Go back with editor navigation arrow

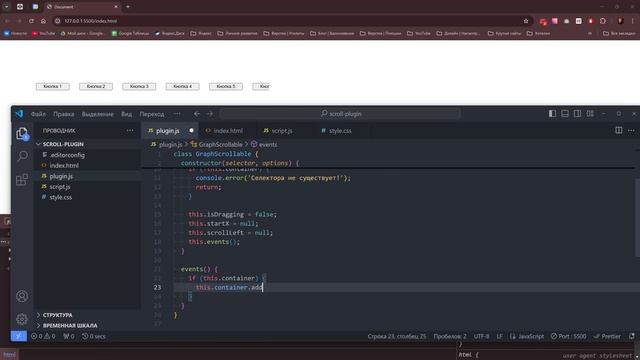[197, 114]
